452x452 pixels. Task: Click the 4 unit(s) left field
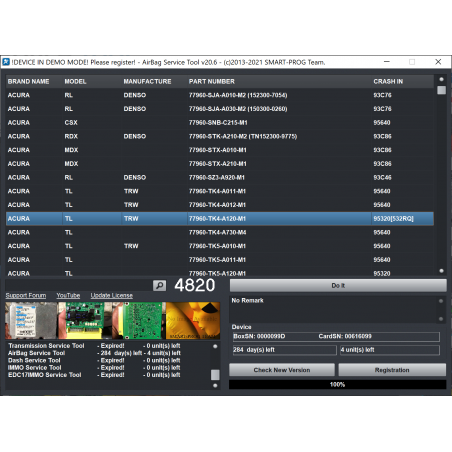[390, 350]
